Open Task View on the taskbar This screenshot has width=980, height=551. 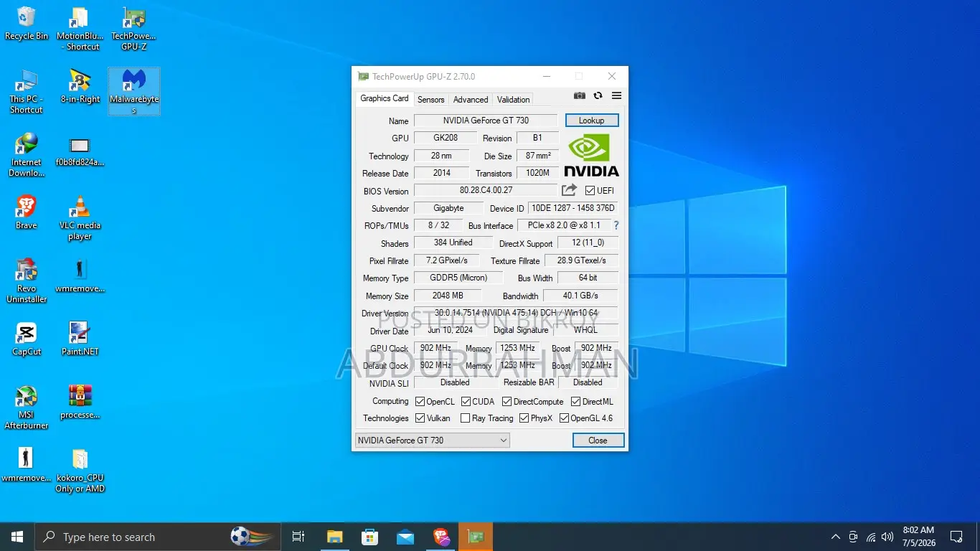[x=298, y=537]
